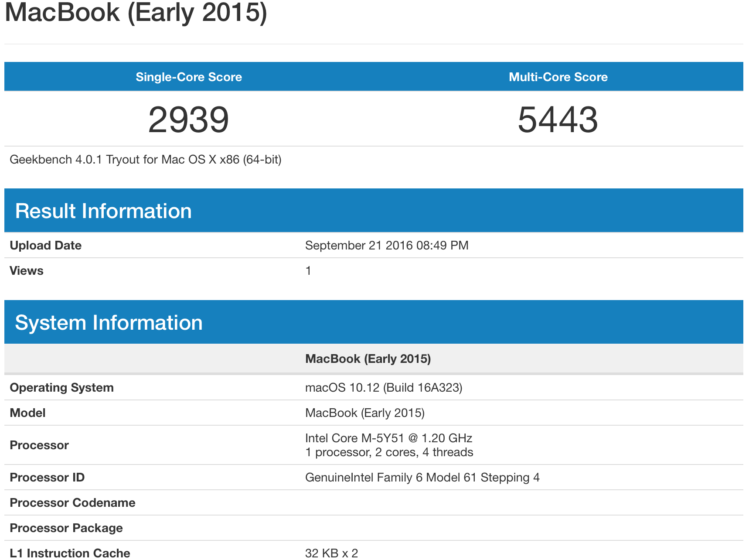Select the views count value 1
This screenshot has height=560, width=749.
pos(308,270)
